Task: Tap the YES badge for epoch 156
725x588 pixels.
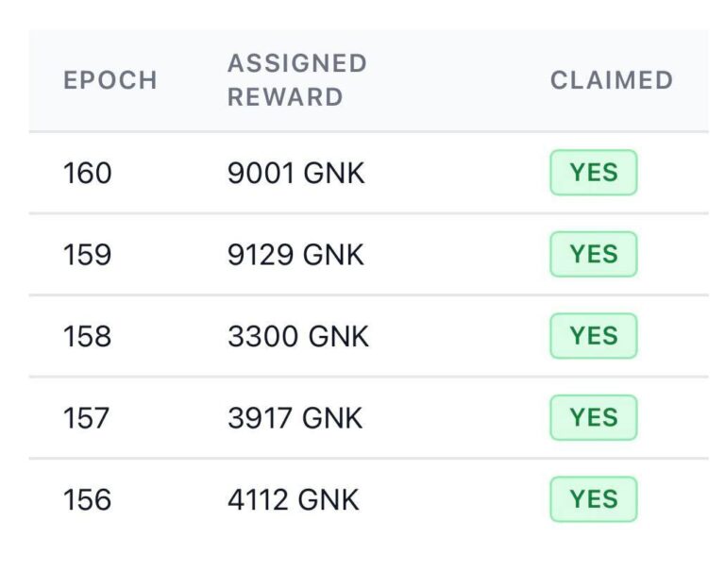Action: point(594,499)
